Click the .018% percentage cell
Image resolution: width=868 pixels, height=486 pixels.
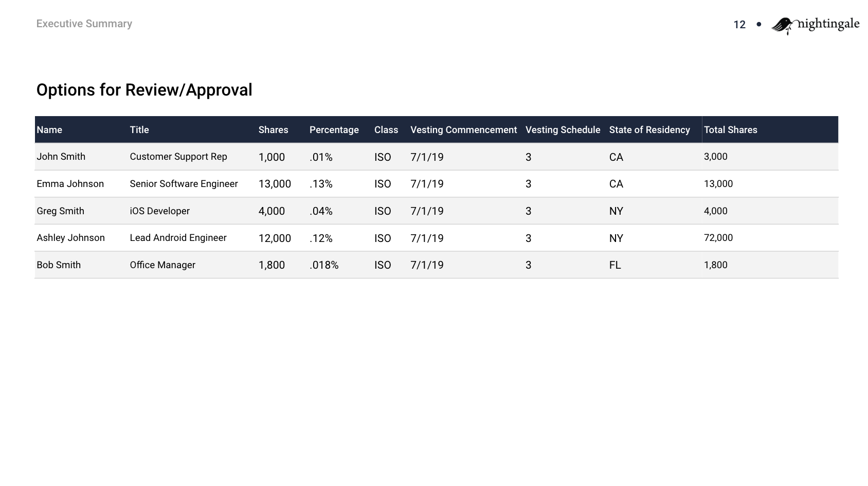(x=324, y=265)
